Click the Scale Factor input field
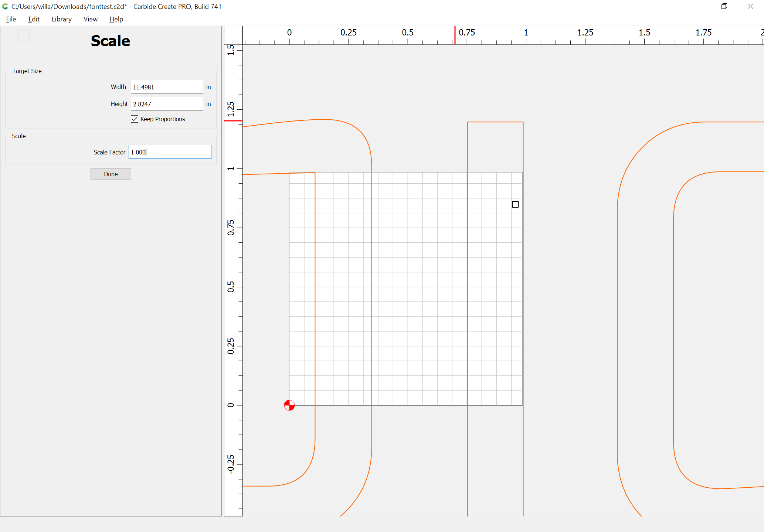Screen dimensions: 764x532 170,152
